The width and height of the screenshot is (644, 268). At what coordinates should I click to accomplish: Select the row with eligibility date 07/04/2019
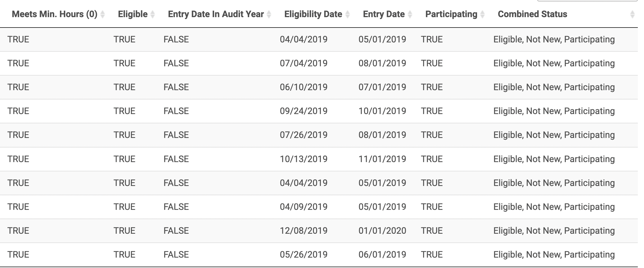click(319, 63)
